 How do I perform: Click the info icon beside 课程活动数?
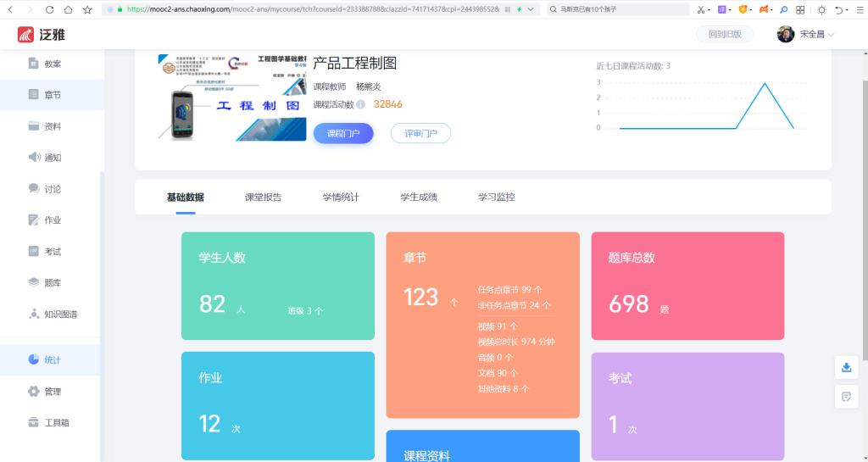pos(360,105)
